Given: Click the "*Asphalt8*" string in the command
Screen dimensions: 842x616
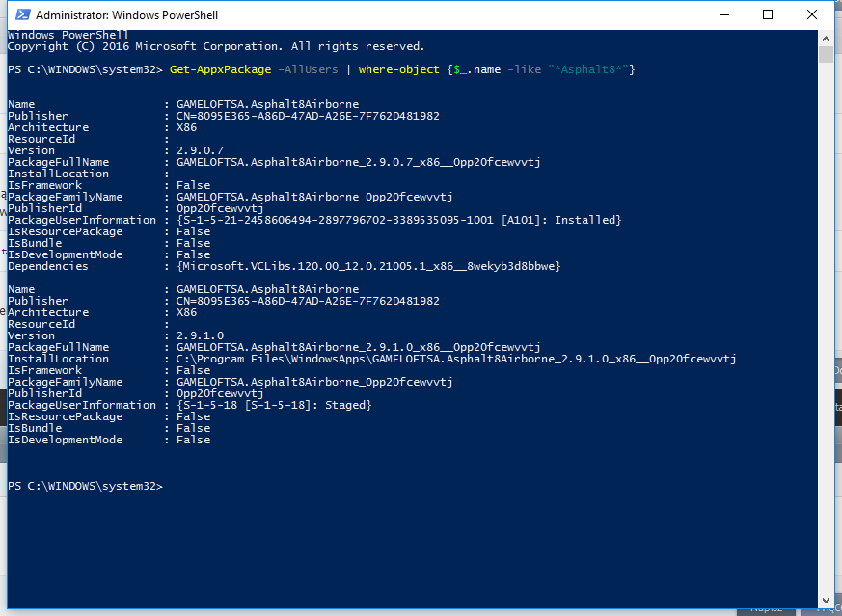Looking at the screenshot, I should (588, 69).
